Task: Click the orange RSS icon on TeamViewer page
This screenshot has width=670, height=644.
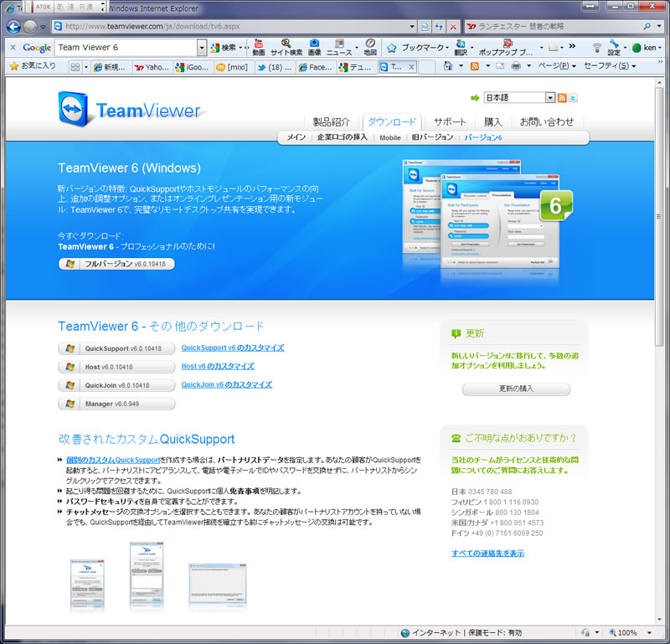Action: click(562, 98)
